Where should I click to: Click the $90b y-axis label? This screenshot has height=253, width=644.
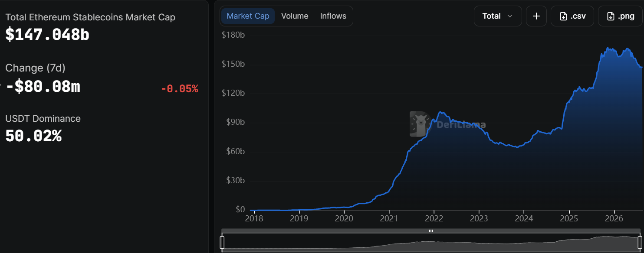point(236,122)
